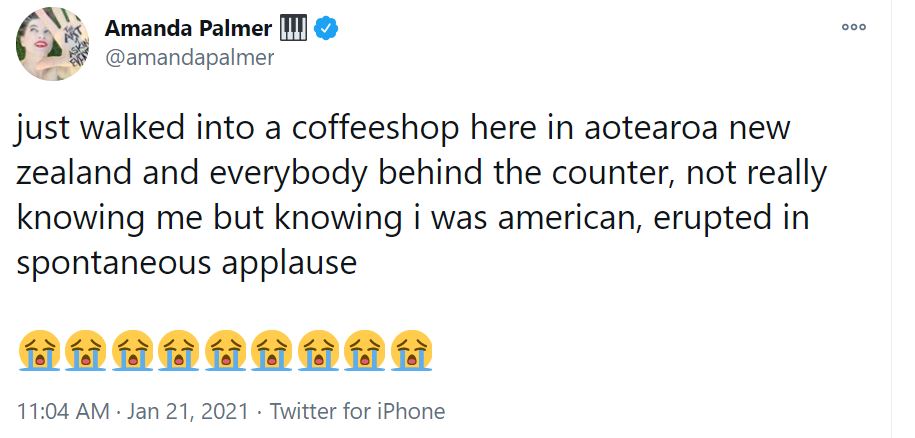Open Amanda Palmer's profile picture
This screenshot has height=438, width=915.
(50, 44)
